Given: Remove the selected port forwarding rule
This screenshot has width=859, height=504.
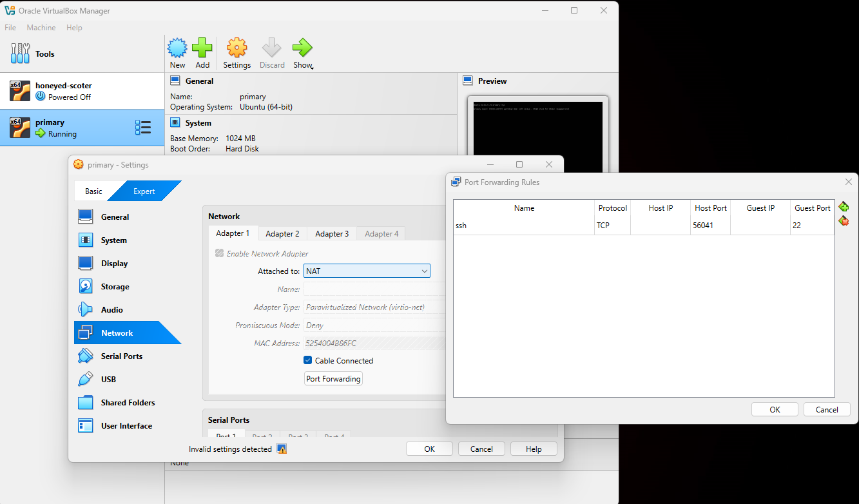Looking at the screenshot, I should [x=844, y=221].
